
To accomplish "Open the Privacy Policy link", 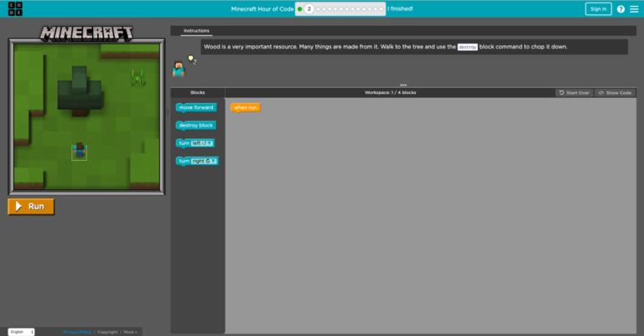I will click(x=76, y=332).
